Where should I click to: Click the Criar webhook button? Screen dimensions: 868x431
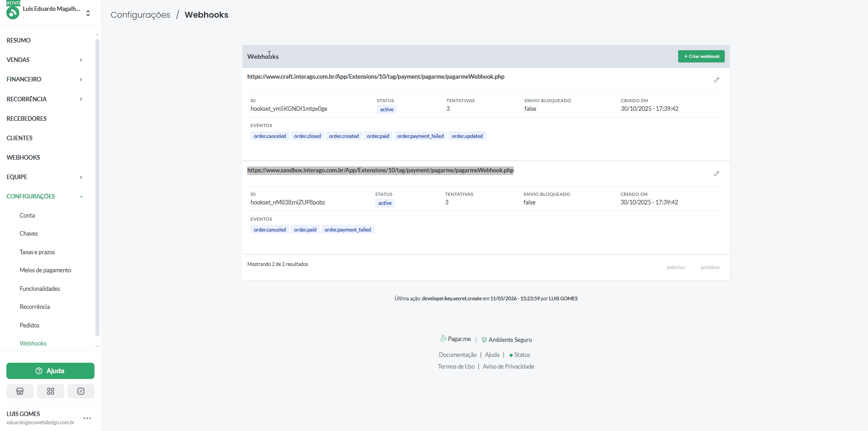pos(701,57)
